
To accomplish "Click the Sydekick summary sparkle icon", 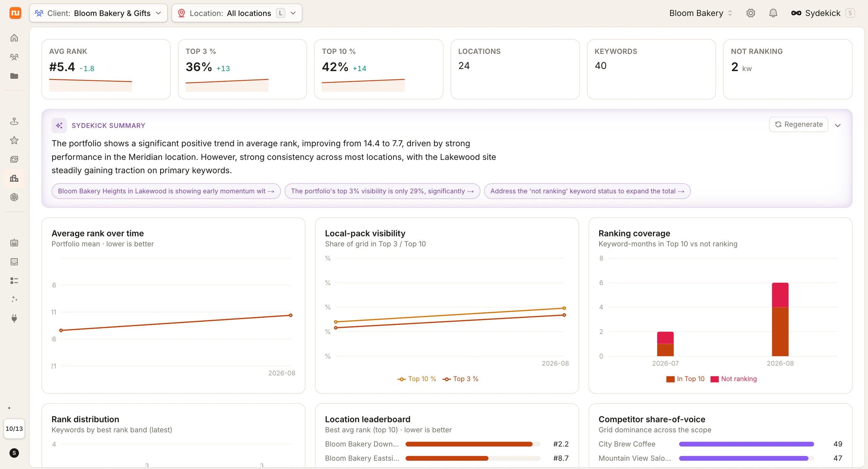I will 59,125.
